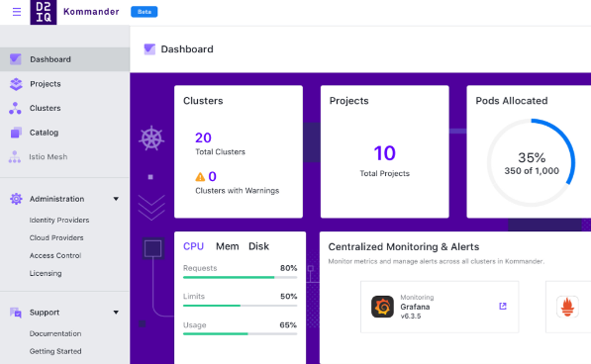Click the Grafana app icon
591x364 pixels.
382,307
